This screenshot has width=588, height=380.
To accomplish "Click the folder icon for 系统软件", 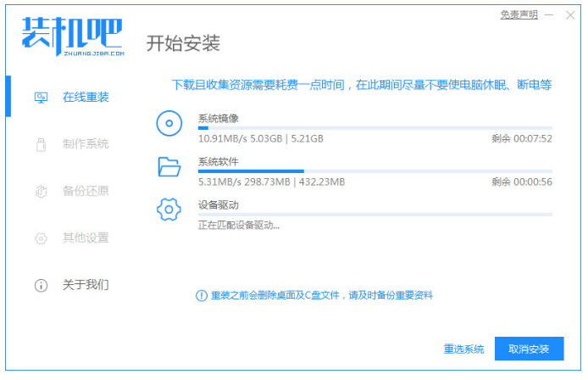I will click(169, 166).
